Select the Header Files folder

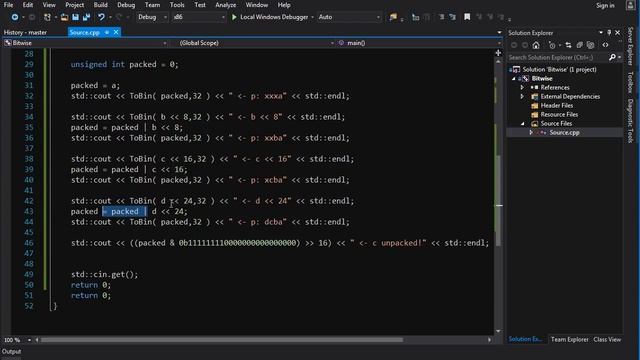click(557, 105)
